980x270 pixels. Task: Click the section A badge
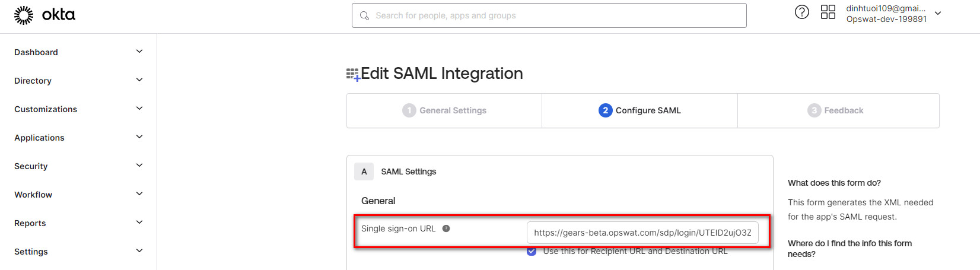click(364, 171)
